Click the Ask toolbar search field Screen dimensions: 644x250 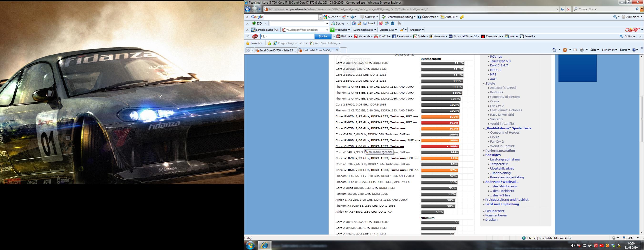pyautogui.click(x=288, y=36)
